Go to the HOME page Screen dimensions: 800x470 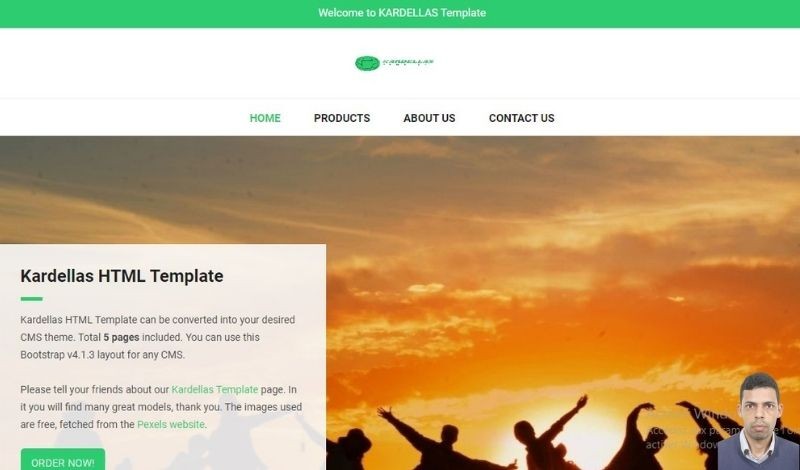point(265,118)
